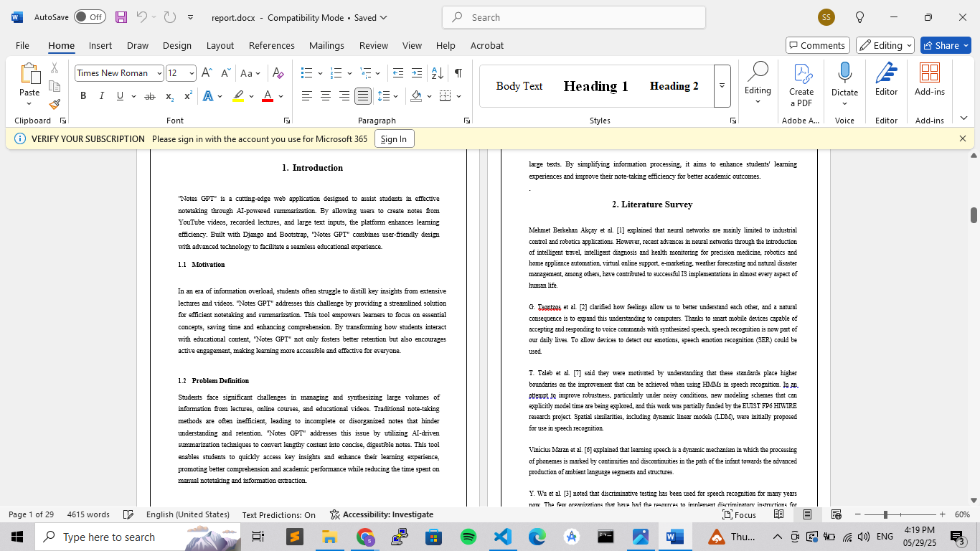Go to the Review tab
The width and height of the screenshot is (980, 551).
point(374,45)
